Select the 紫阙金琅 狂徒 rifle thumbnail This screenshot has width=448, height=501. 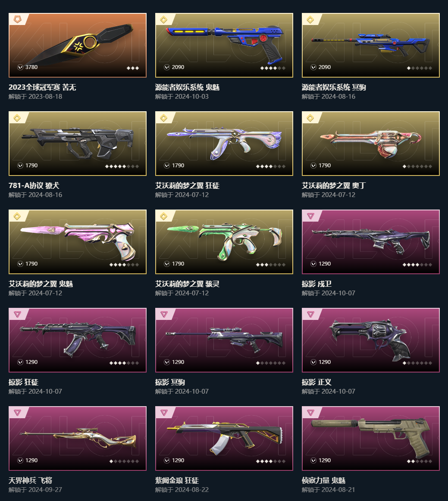(x=224, y=438)
